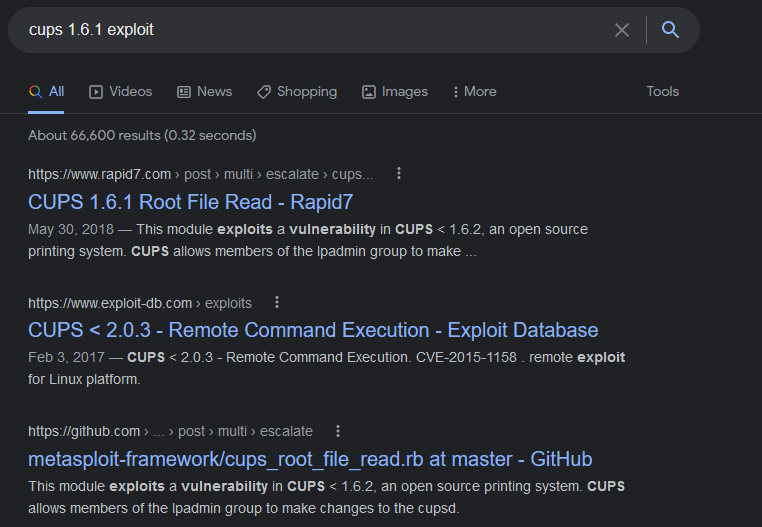
Task: Click the magnifying glass search icon
Action: [x=670, y=30]
